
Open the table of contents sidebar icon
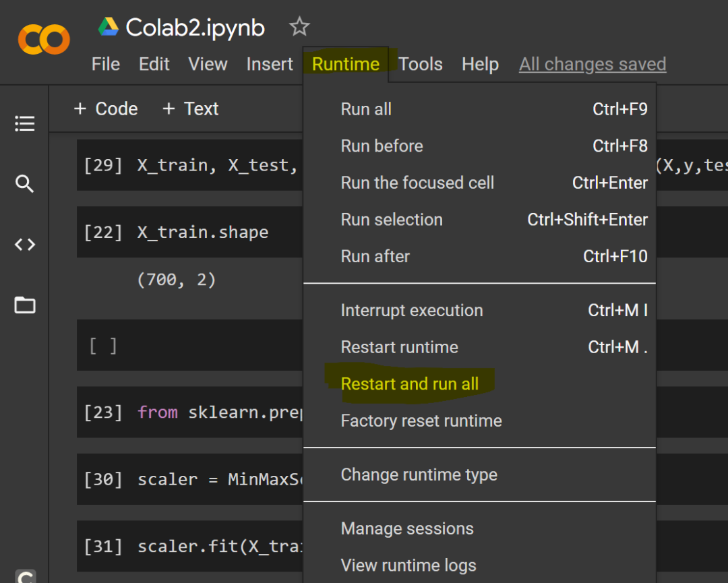(25, 123)
